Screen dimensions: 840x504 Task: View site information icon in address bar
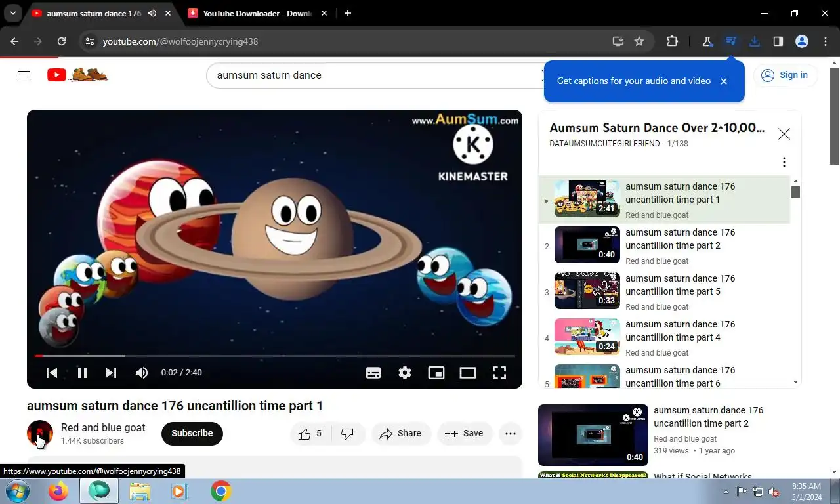click(x=91, y=41)
